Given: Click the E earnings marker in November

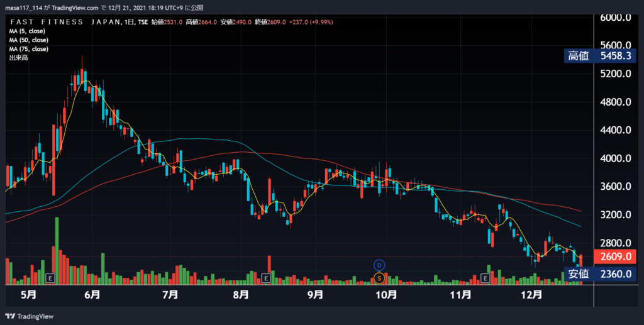Looking at the screenshot, I should pyautogui.click(x=486, y=278).
